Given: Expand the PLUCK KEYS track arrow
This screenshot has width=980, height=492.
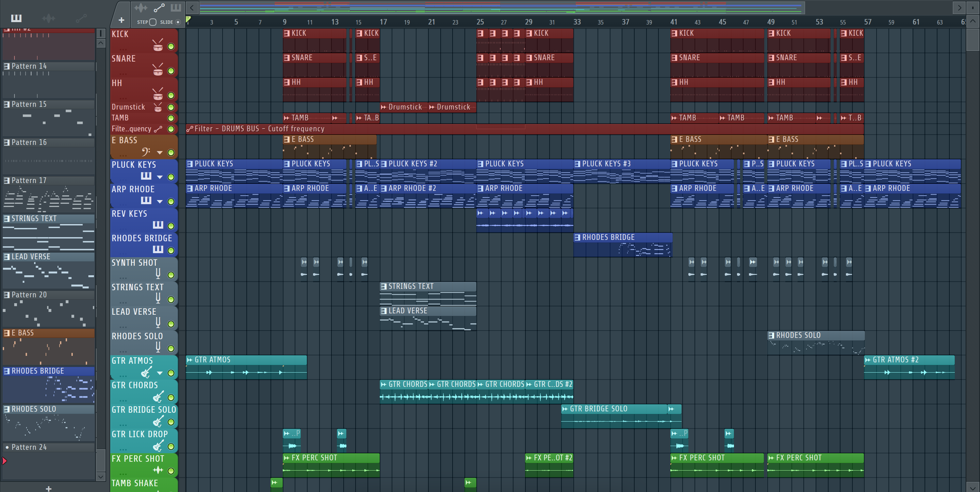Looking at the screenshot, I should click(x=160, y=177).
